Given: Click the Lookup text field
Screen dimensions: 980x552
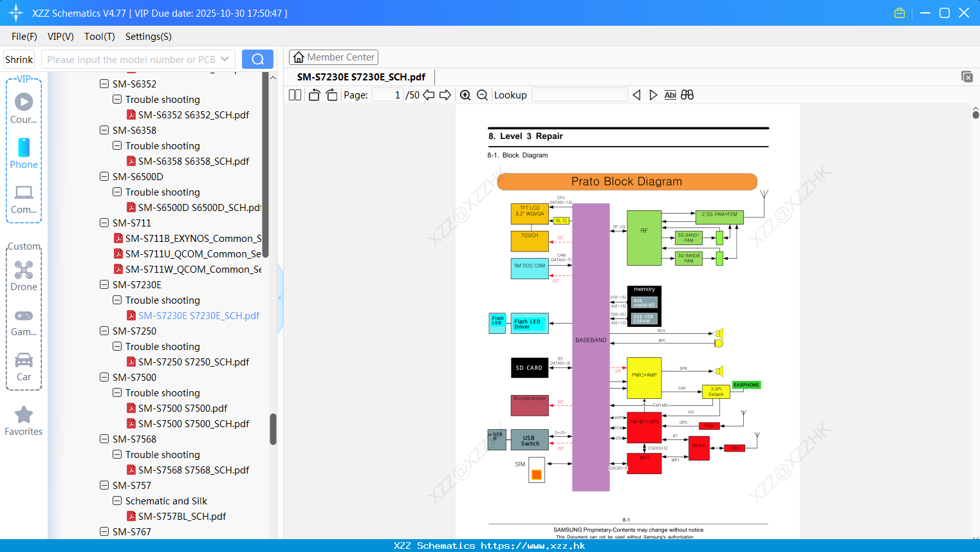Looking at the screenshot, I should pos(579,95).
